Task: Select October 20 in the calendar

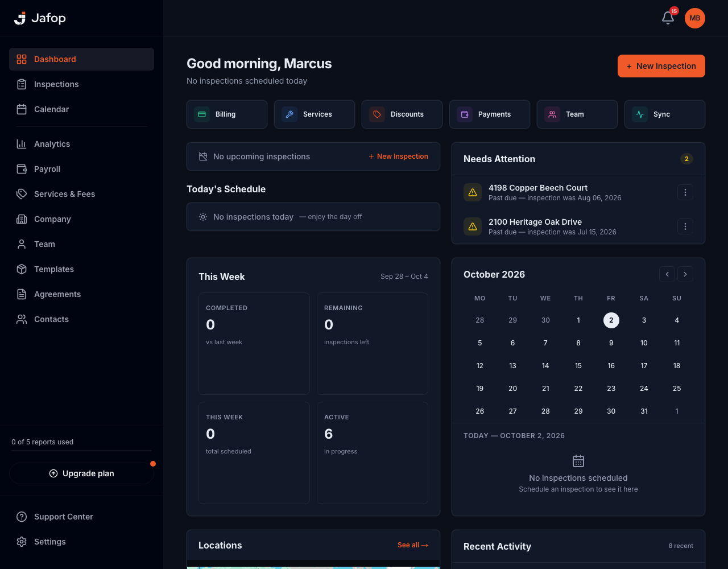Action: tap(512, 389)
